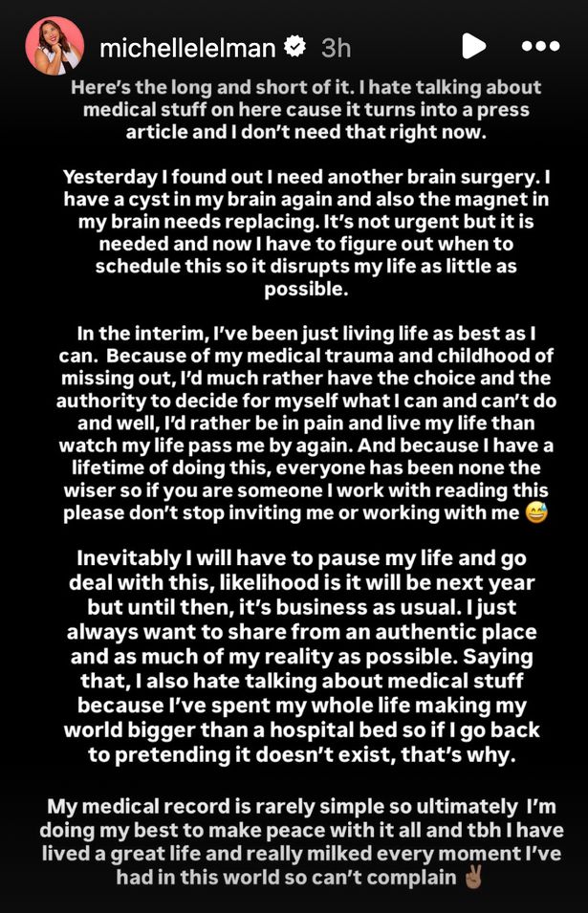Tap the first paragraph of the story text
This screenshot has width=588, height=913.
pyautogui.click(x=294, y=108)
